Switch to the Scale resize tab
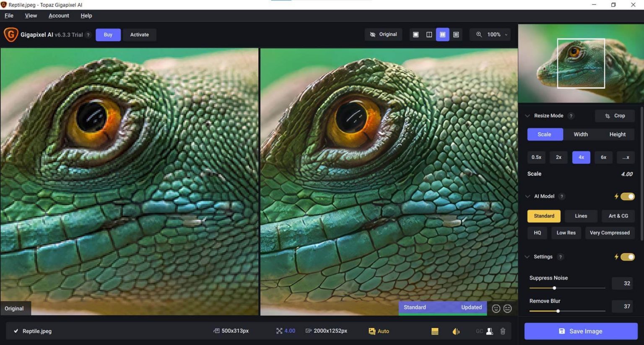This screenshot has height=345, width=644. (544, 134)
